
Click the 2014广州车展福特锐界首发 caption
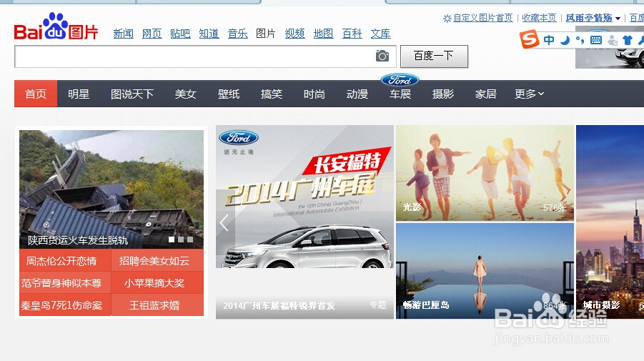pyautogui.click(x=279, y=305)
